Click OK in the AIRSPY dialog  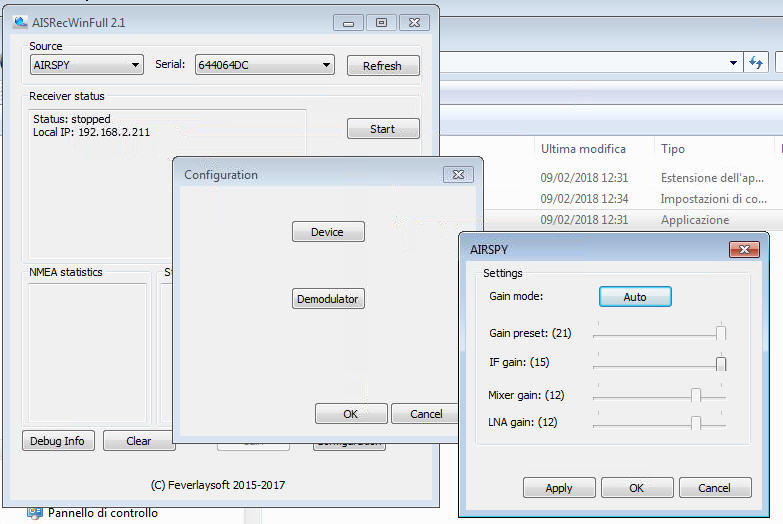tap(637, 488)
